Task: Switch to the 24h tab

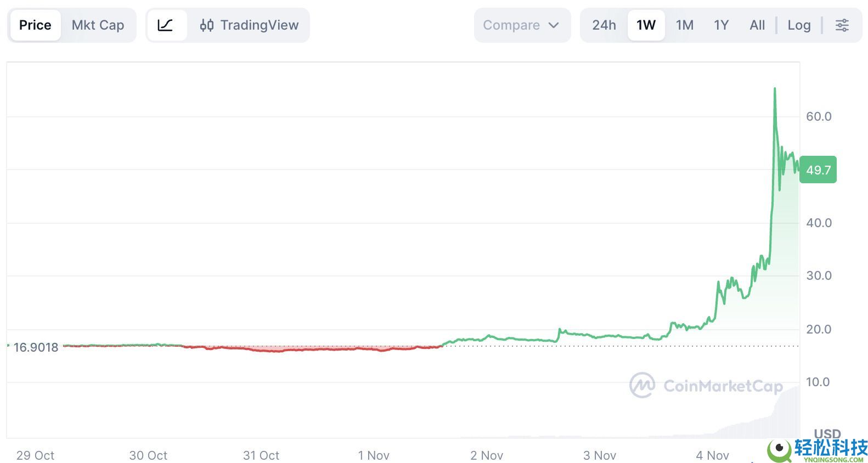Action: pyautogui.click(x=603, y=25)
